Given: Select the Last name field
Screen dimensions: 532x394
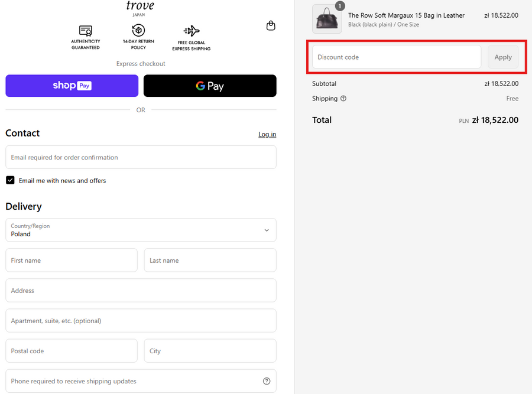Looking at the screenshot, I should pyautogui.click(x=210, y=260).
